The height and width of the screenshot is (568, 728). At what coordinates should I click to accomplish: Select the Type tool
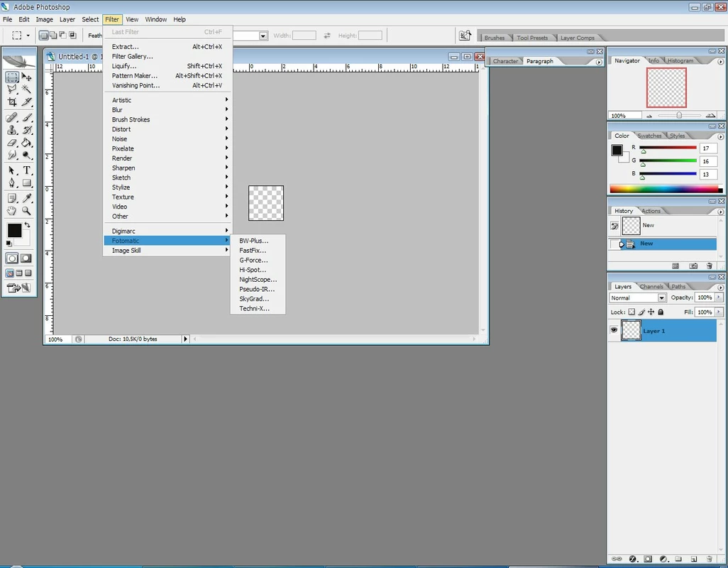pyautogui.click(x=26, y=170)
